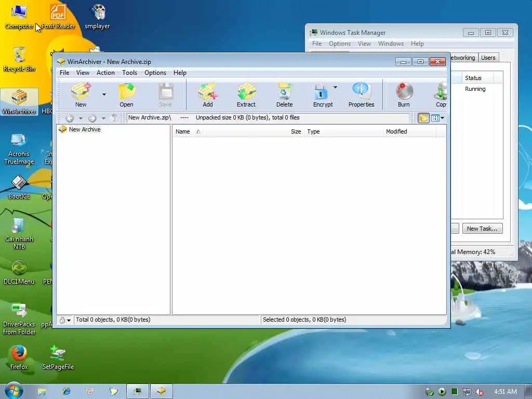Click the Back navigation arrow
The height and width of the screenshot is (399, 532).
[x=70, y=118]
